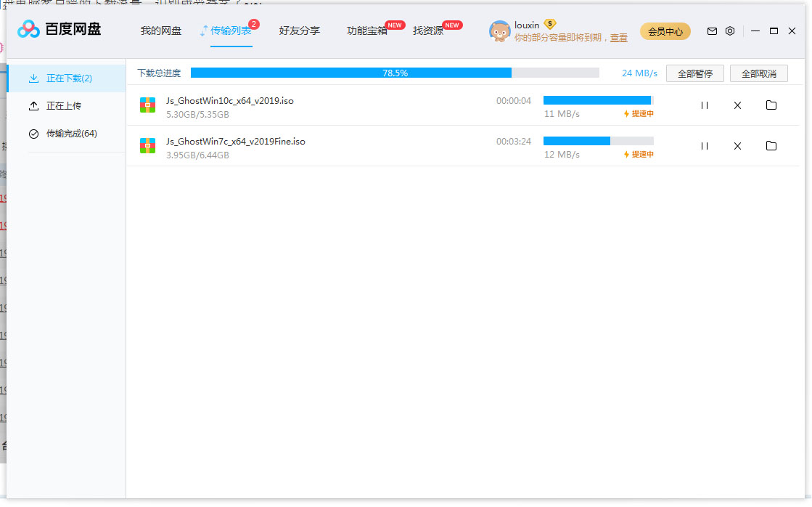Select 正在上传 in sidebar

[x=66, y=106]
